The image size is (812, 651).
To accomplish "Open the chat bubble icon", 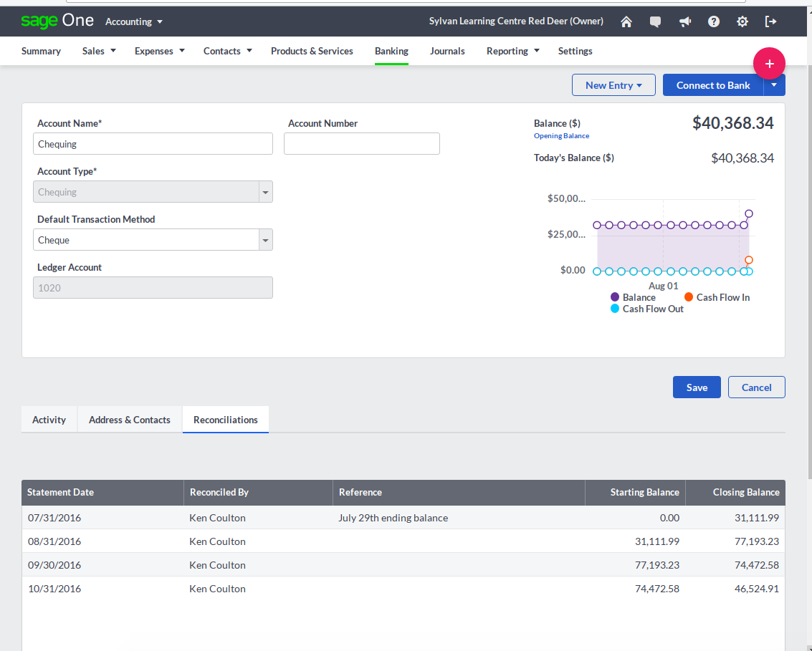I will point(655,21).
